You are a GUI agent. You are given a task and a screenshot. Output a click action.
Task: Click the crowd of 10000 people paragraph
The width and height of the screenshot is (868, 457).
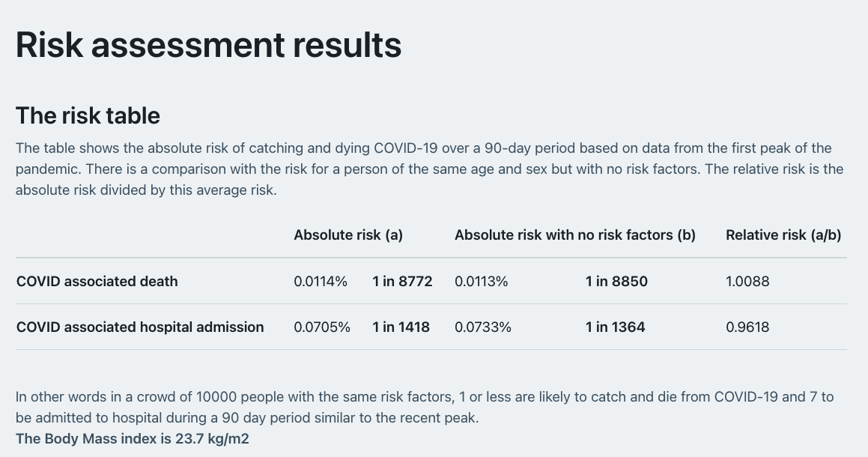click(x=425, y=407)
